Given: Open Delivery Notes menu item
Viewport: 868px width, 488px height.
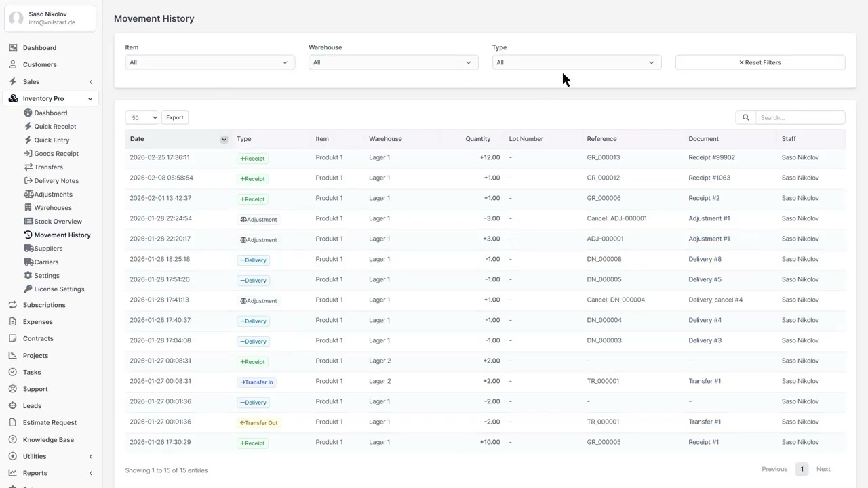Looking at the screenshot, I should [56, 180].
